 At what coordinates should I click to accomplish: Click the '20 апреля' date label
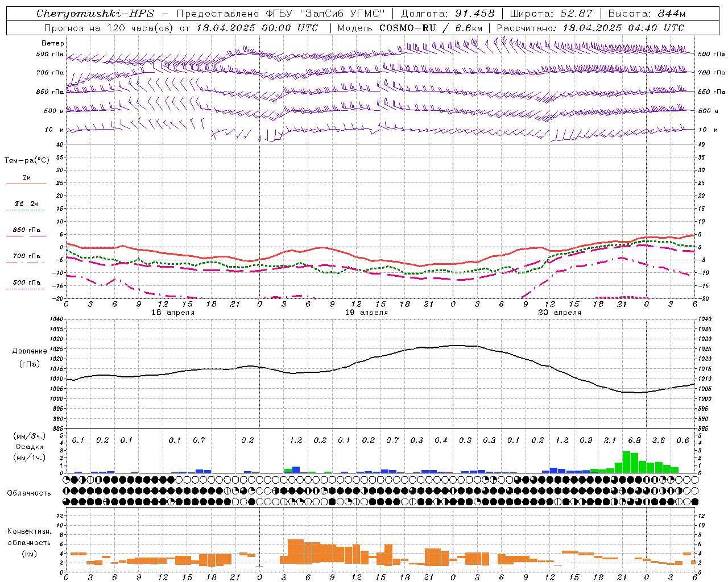[560, 313]
